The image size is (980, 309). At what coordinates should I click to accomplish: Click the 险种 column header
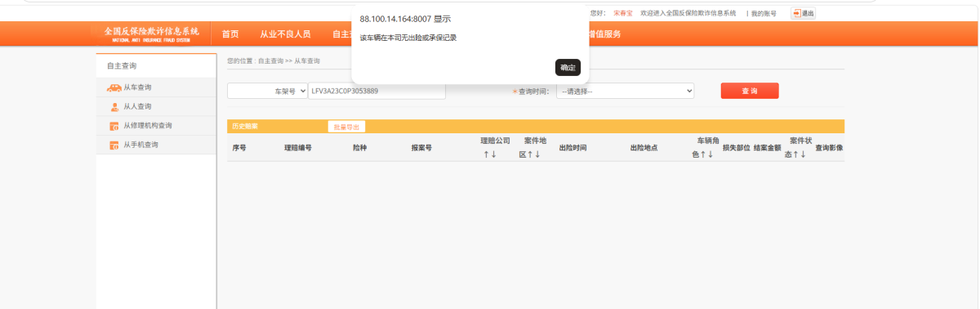click(x=360, y=148)
